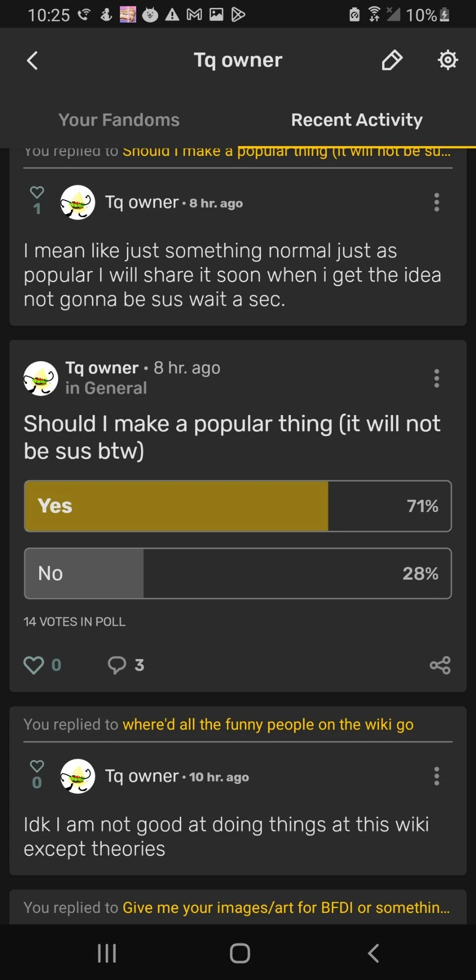This screenshot has height=980, width=476.
Task: Tap Android back navigation button
Action: point(373,953)
